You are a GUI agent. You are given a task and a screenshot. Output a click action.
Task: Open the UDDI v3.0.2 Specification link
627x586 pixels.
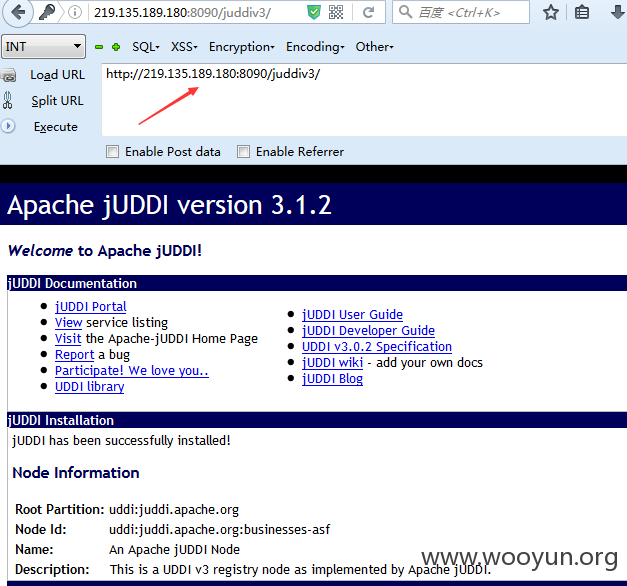(x=377, y=347)
